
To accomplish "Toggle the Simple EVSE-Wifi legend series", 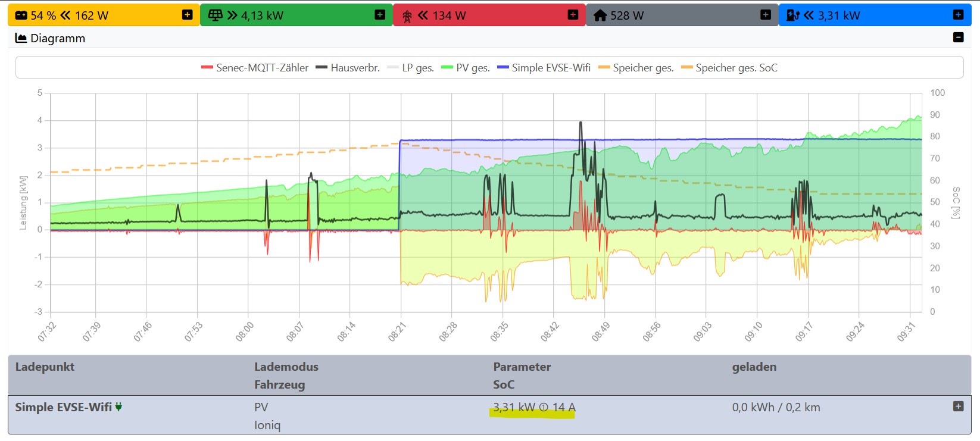I will tap(544, 68).
